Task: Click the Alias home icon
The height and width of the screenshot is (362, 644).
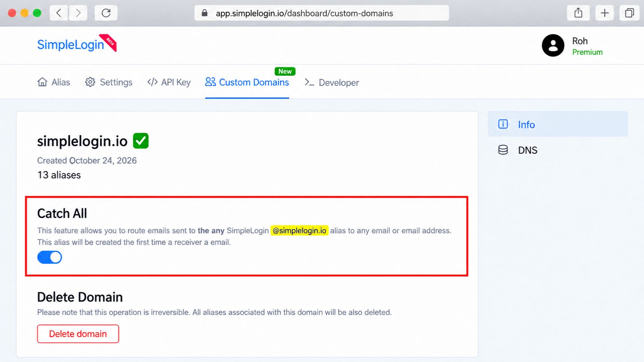Action: (42, 82)
